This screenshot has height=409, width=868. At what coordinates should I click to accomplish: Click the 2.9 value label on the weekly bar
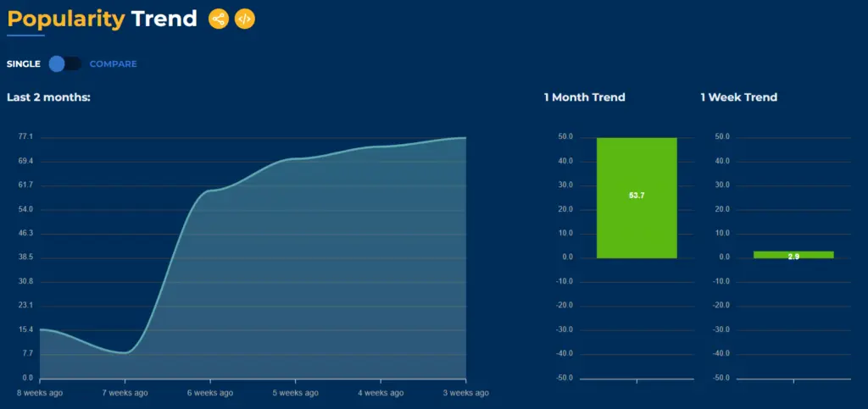point(793,256)
